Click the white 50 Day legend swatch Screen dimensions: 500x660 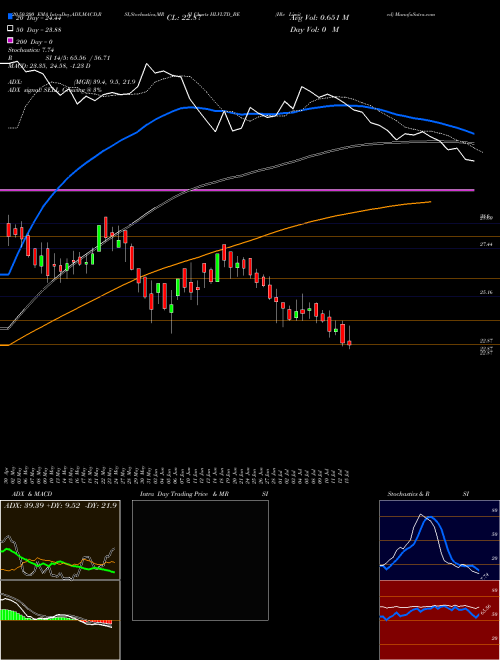(10, 29)
